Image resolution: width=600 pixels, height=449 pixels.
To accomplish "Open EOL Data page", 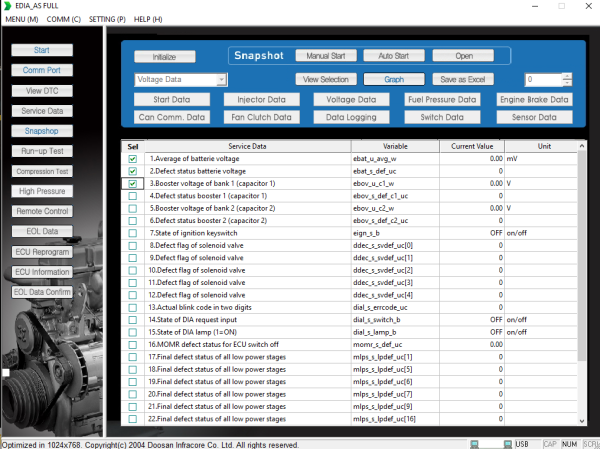I will [x=42, y=231].
